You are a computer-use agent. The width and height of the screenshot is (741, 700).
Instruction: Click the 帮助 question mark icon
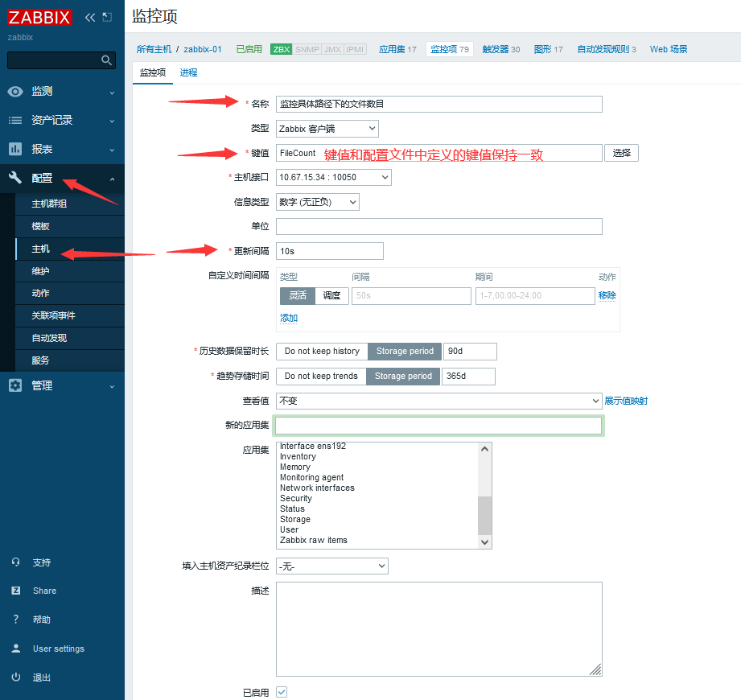[15, 620]
